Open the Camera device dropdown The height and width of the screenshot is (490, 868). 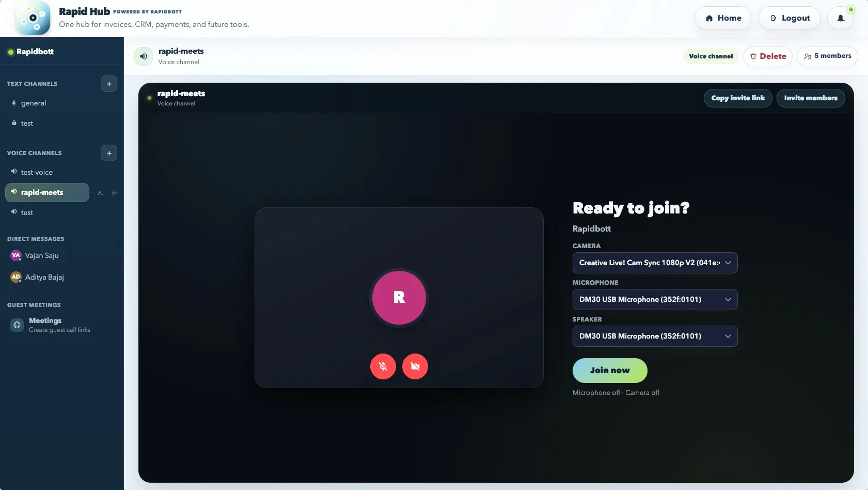(655, 263)
